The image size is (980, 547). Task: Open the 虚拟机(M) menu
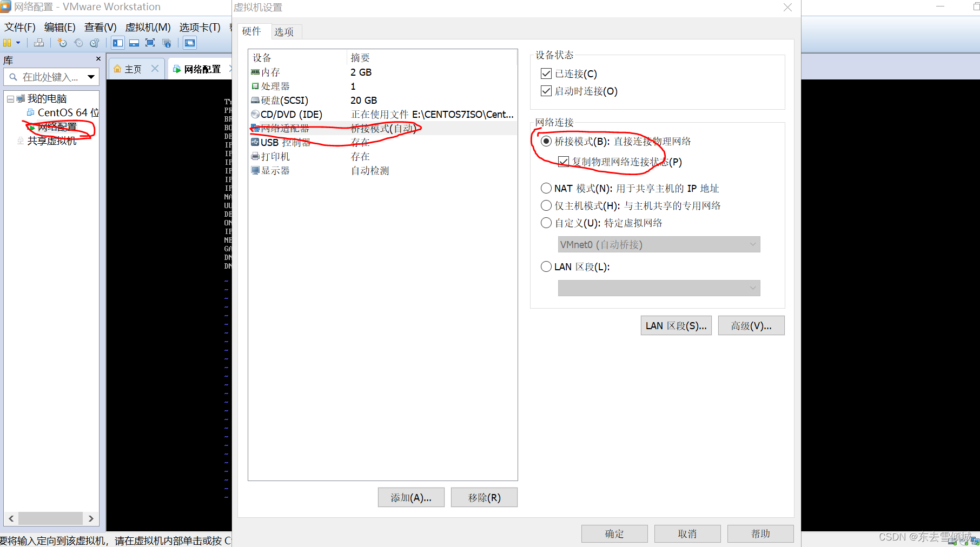(148, 27)
